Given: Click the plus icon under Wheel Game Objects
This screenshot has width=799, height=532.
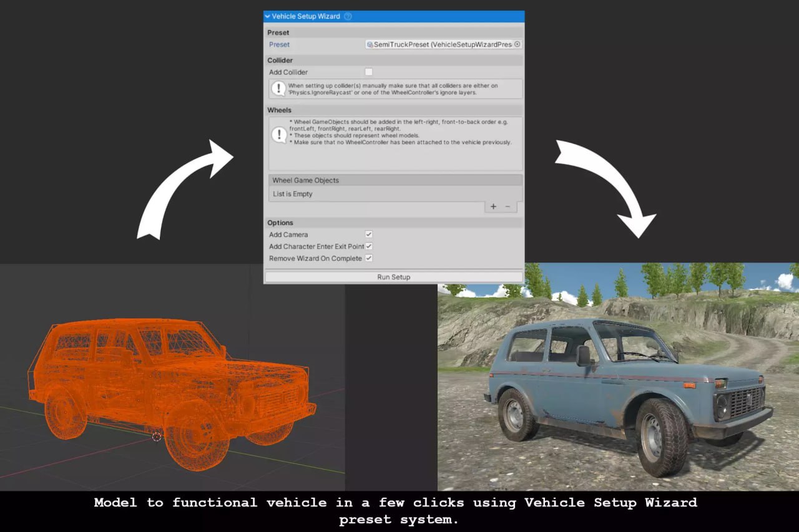Looking at the screenshot, I should (x=493, y=206).
